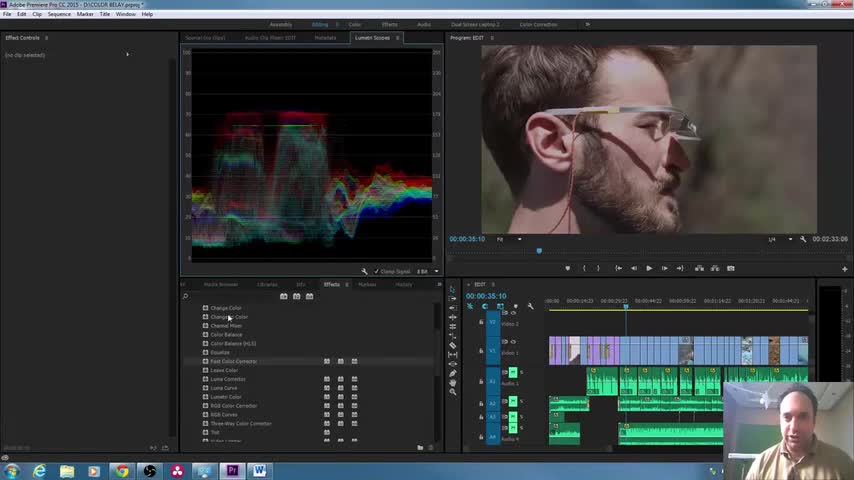This screenshot has width=854, height=480.
Task: Open the 1/4 playback resolution dropdown
Action: 780,239
